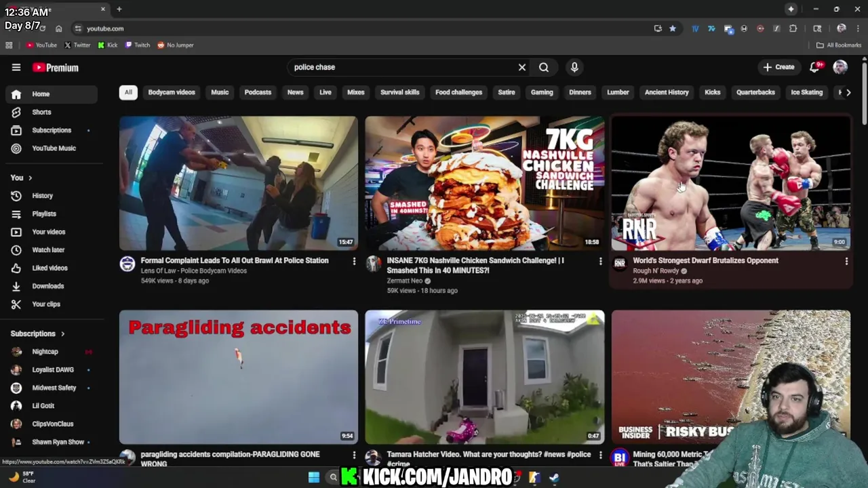Open the Kick bookmark
The height and width of the screenshot is (488, 868).
tap(107, 45)
